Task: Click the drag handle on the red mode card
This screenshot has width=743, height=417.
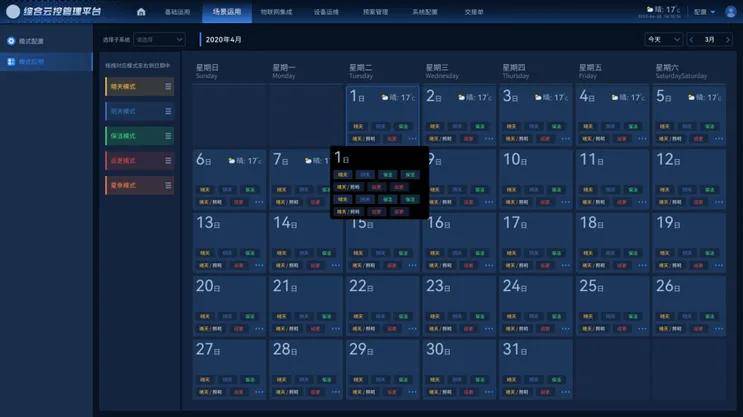Action: pos(168,160)
